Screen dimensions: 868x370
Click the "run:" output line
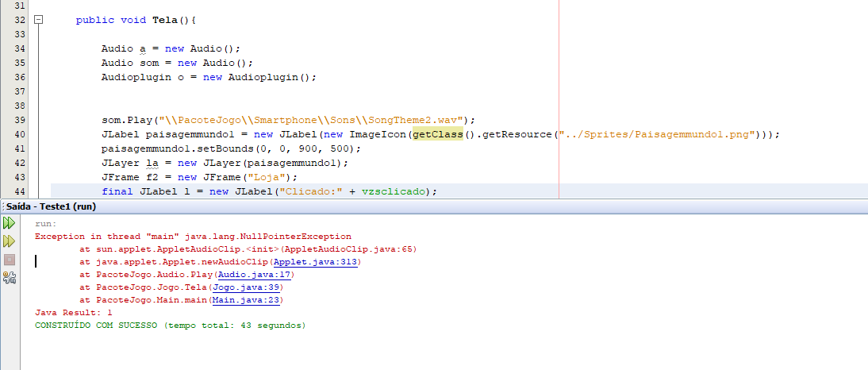[46, 224]
